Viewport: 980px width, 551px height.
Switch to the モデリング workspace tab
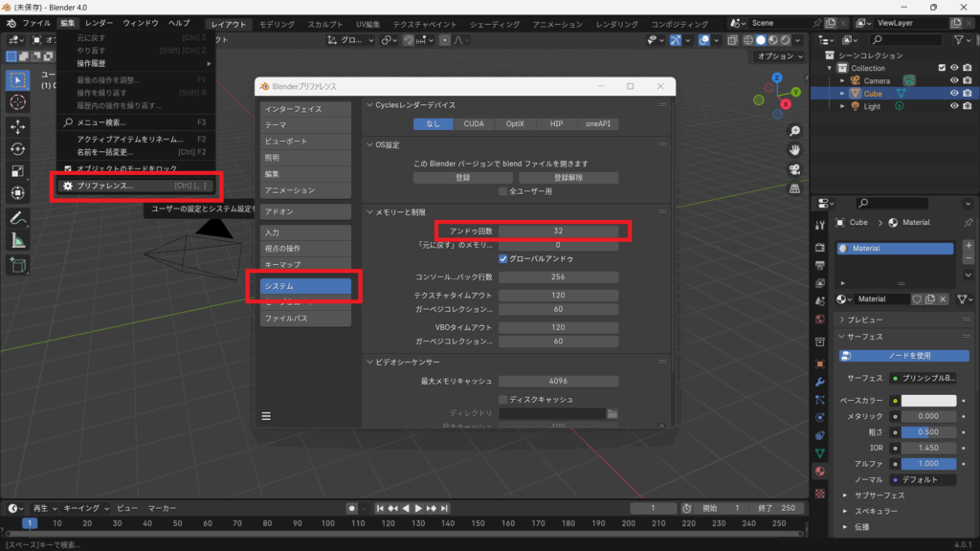coord(277,24)
